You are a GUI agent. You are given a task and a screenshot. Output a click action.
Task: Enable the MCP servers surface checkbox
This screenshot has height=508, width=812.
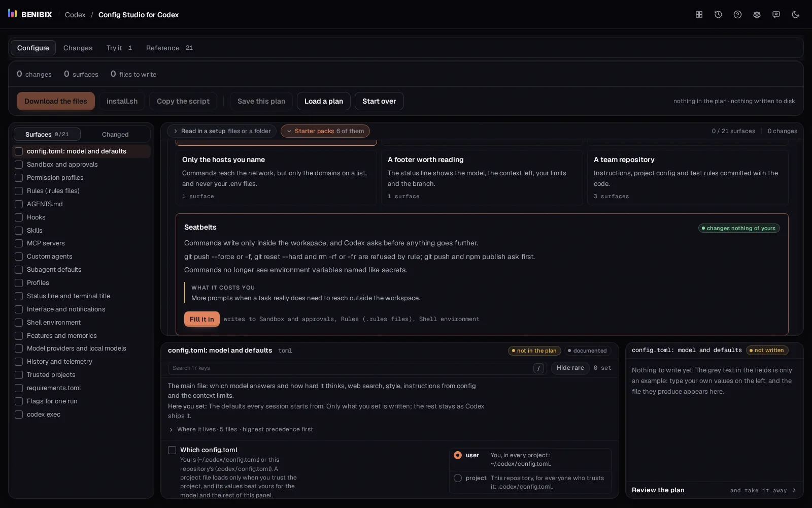click(x=19, y=243)
